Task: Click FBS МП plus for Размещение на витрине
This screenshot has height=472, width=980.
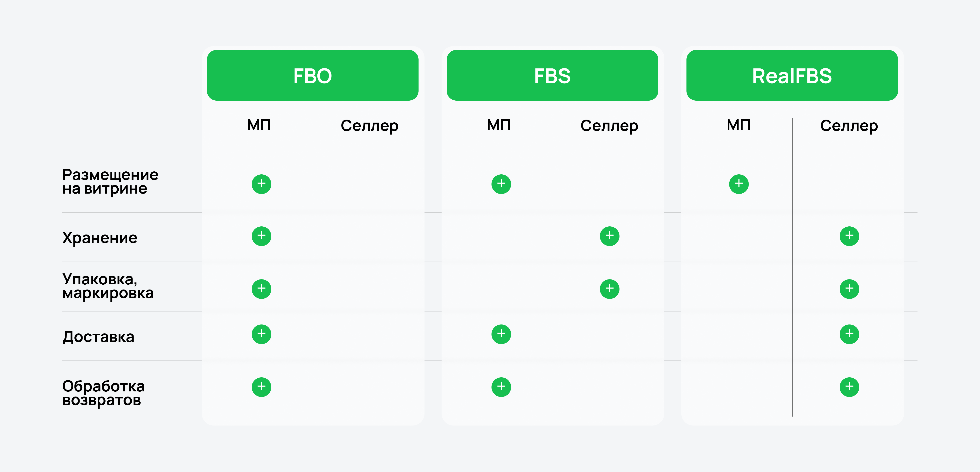Action: tap(501, 184)
